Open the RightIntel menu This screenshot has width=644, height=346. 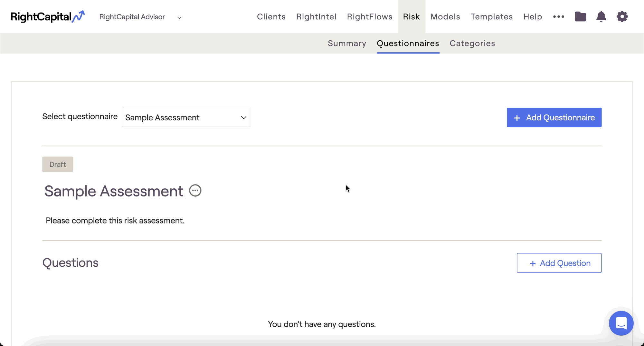click(x=316, y=16)
